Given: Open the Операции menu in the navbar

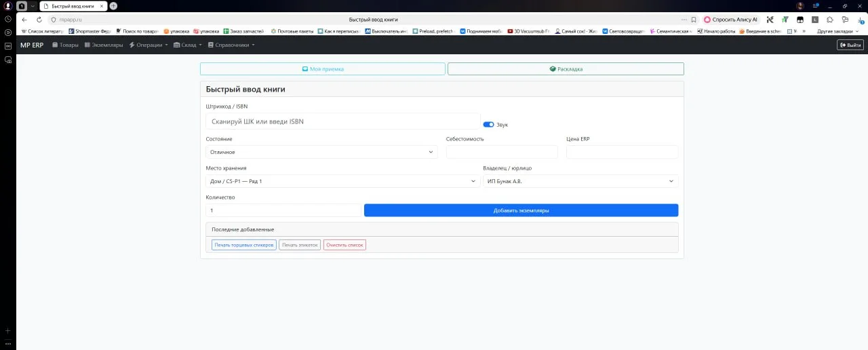Looking at the screenshot, I should pyautogui.click(x=149, y=45).
